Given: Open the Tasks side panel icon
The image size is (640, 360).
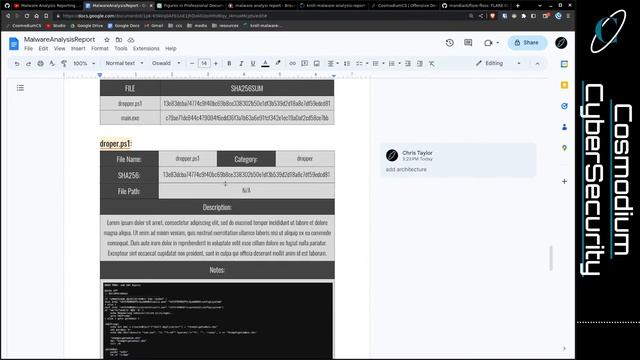Looking at the screenshot, I should [564, 106].
